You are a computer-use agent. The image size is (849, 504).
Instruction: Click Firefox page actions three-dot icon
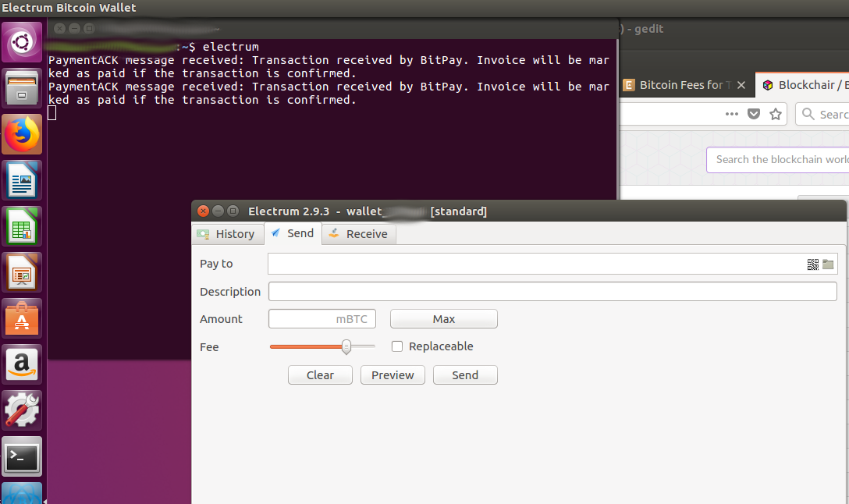tap(731, 114)
